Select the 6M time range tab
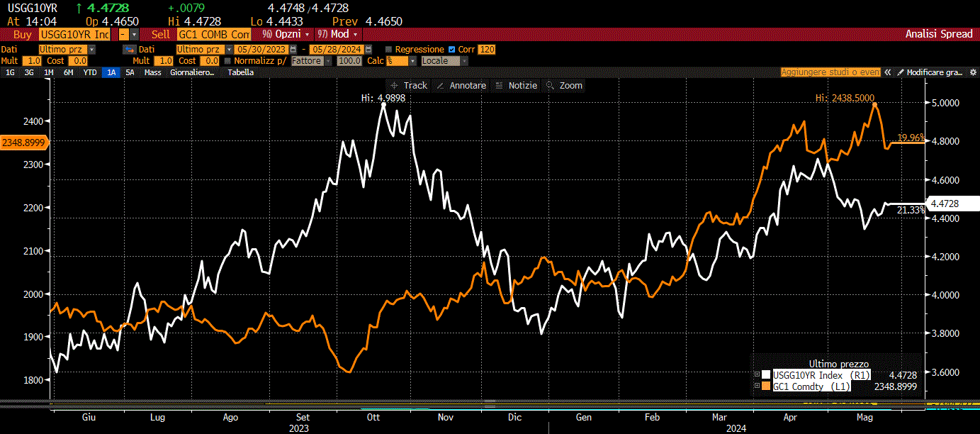 pos(68,72)
